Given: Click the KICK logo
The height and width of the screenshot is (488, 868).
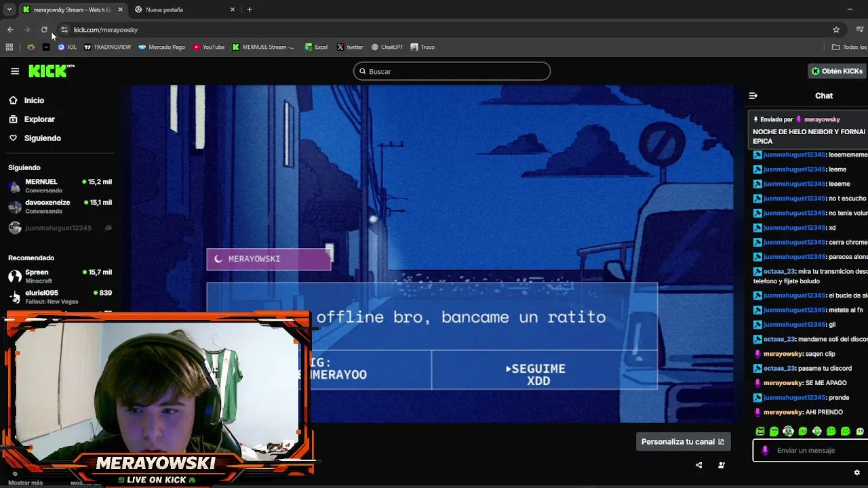Looking at the screenshot, I should click(x=52, y=71).
